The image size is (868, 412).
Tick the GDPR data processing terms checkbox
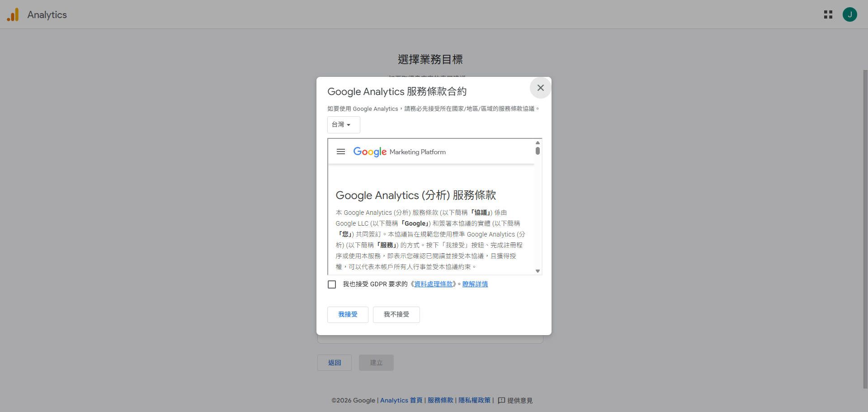coord(332,284)
